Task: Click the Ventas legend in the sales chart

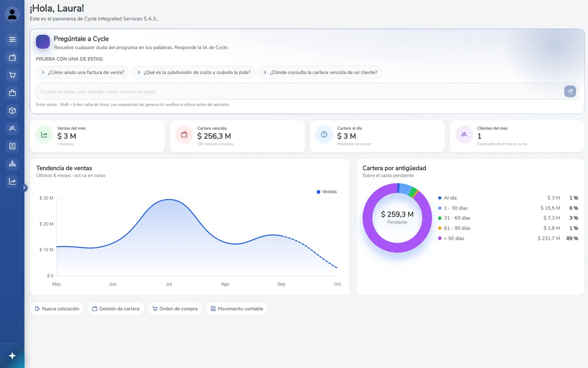Action: pyautogui.click(x=327, y=192)
